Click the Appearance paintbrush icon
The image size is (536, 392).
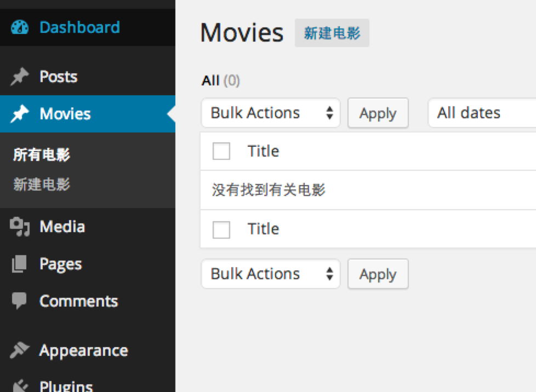click(x=19, y=350)
